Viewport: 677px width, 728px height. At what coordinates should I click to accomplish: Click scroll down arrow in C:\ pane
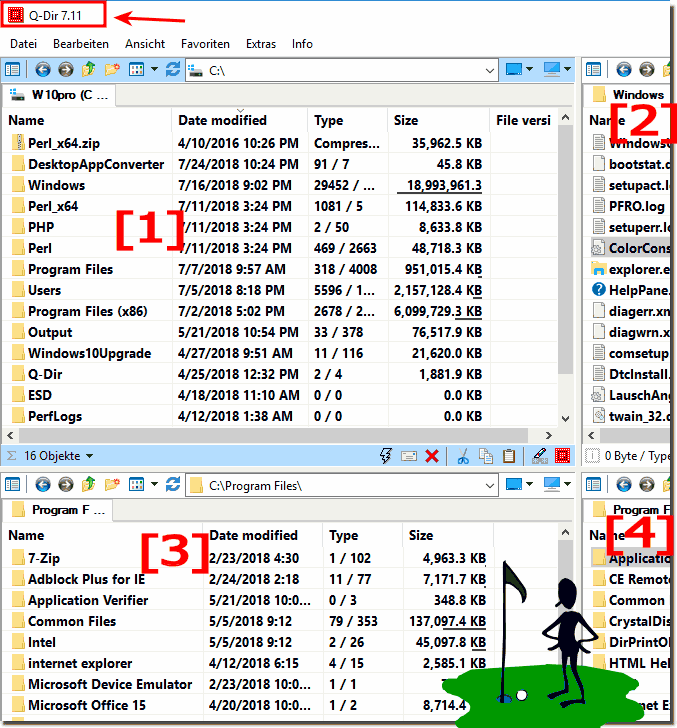pos(565,418)
